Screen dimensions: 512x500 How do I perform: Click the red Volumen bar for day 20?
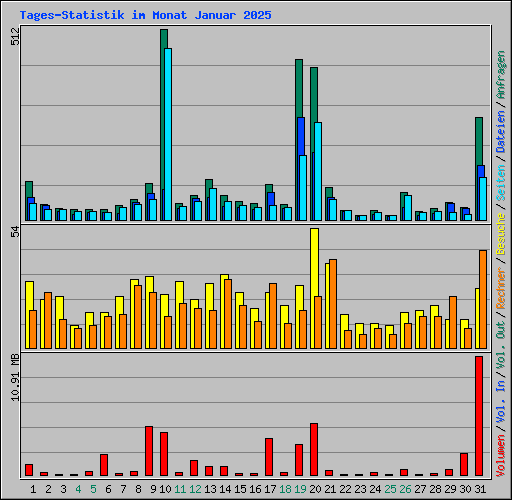(x=314, y=450)
